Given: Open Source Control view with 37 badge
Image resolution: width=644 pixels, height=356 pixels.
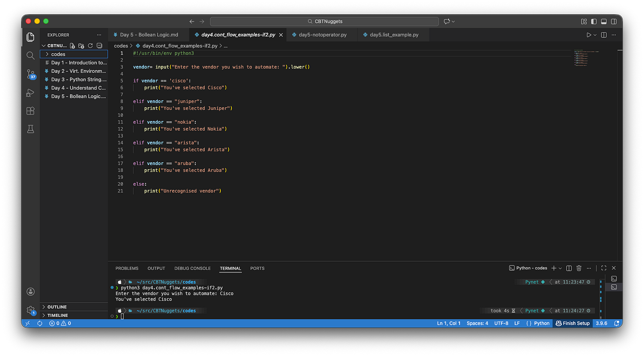Looking at the screenshot, I should (x=31, y=74).
